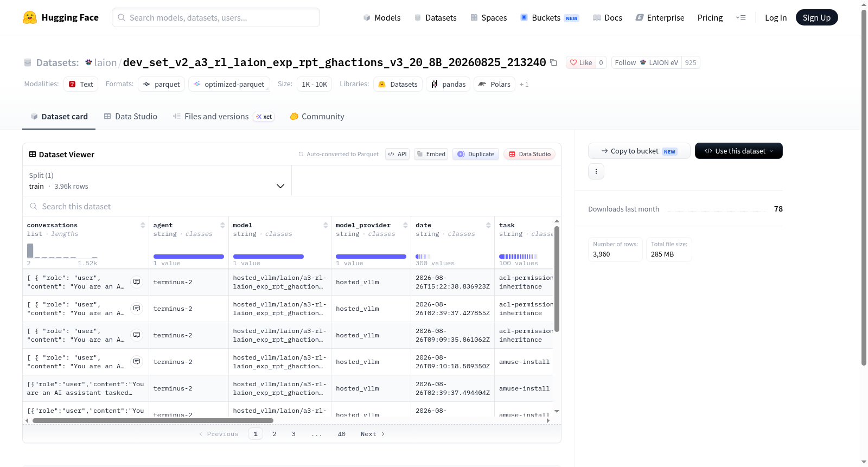This screenshot has width=868, height=467.
Task: Click the Data Studio button in the viewer header
Action: (529, 154)
